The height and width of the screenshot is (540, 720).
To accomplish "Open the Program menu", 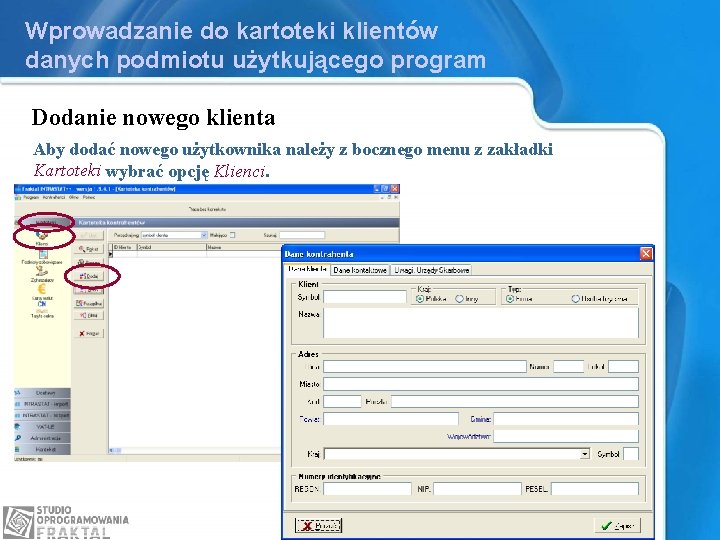I will tap(31, 197).
